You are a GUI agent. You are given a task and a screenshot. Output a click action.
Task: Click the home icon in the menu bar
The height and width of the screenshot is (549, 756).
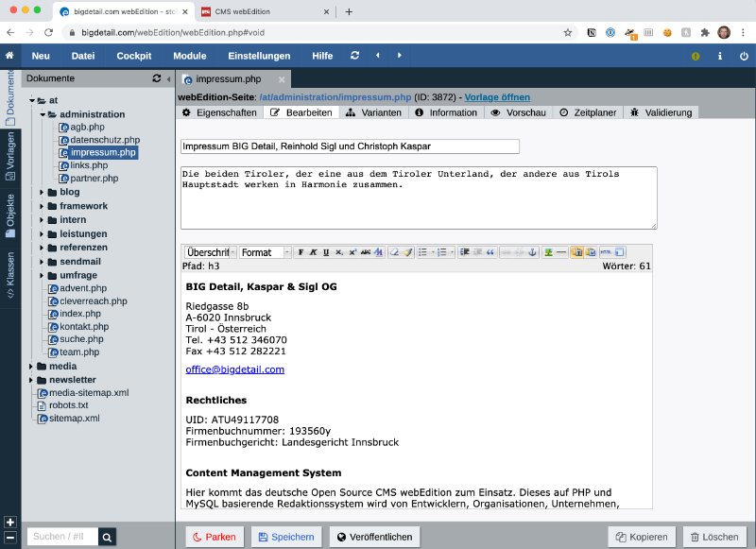pos(9,56)
